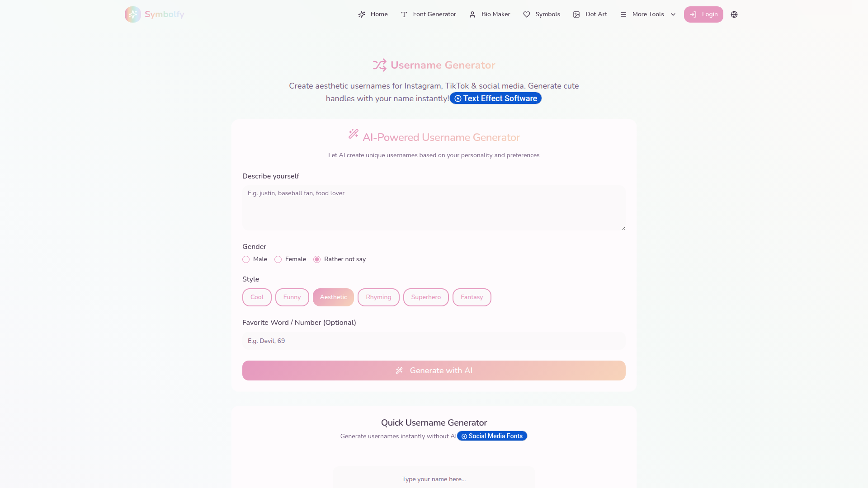Click the magic wand icon beside AI-Powered heading
The image size is (868, 488).
354,134
